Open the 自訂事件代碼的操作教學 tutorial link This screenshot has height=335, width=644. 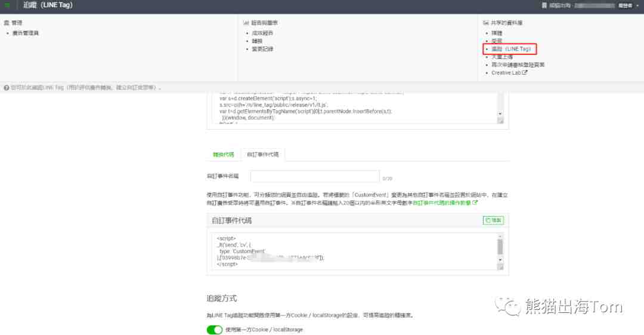pos(445,203)
